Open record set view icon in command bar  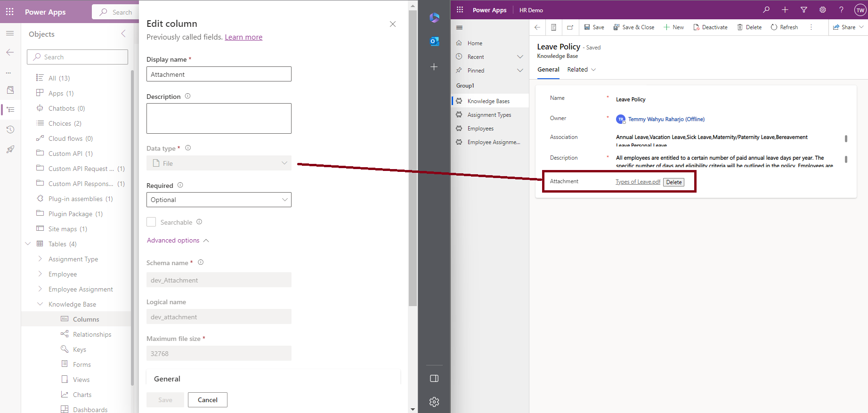(x=554, y=27)
